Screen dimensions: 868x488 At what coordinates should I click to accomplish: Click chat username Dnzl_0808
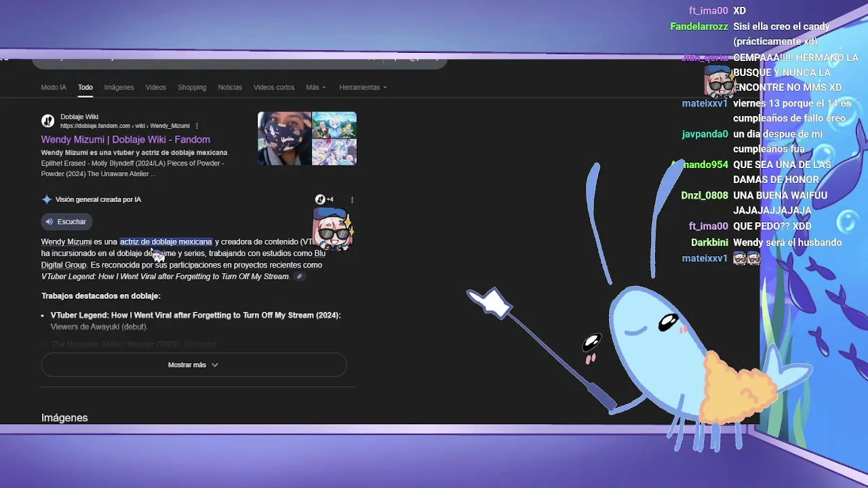pyautogui.click(x=705, y=195)
